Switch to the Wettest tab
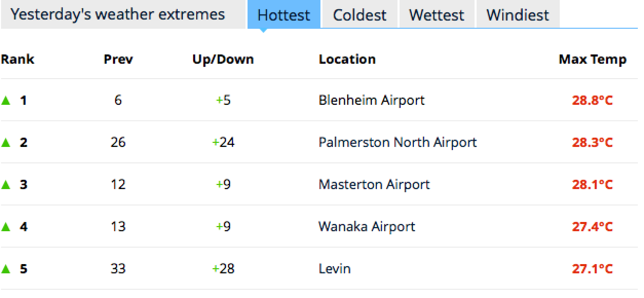644x298 pixels. pyautogui.click(x=437, y=14)
